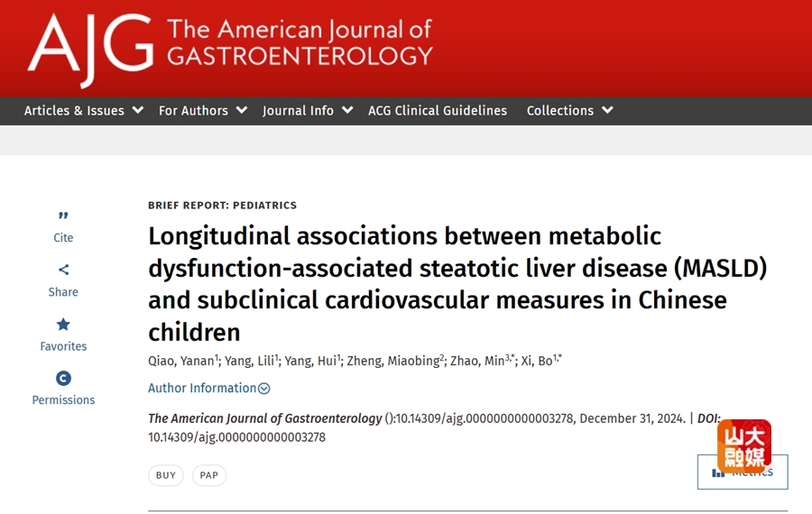
Task: Click the Metrics bar chart icon
Action: (x=718, y=473)
